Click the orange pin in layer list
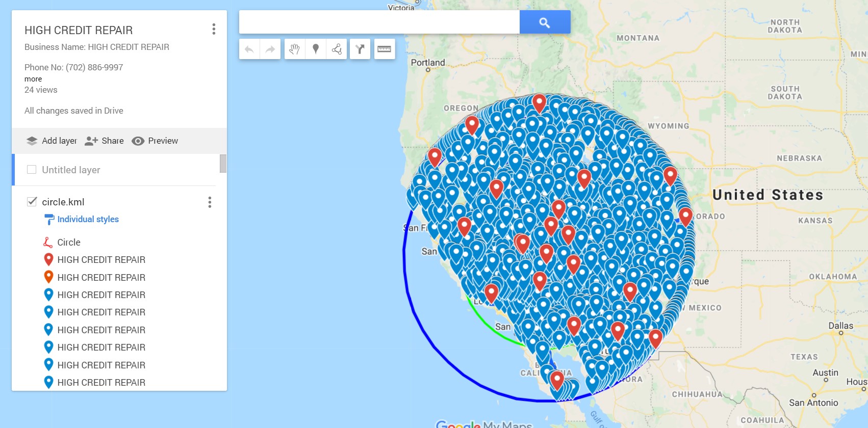The image size is (868, 428). 48,277
